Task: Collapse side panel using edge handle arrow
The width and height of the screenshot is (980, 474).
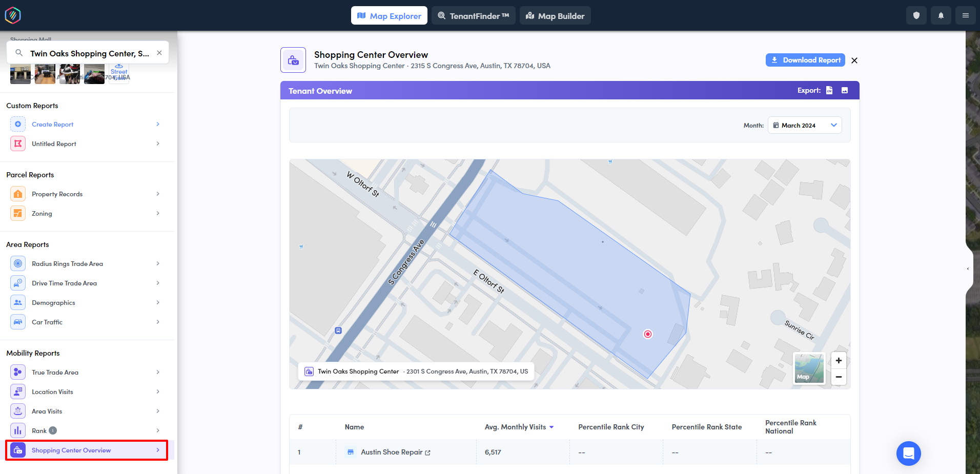Action: 968,269
